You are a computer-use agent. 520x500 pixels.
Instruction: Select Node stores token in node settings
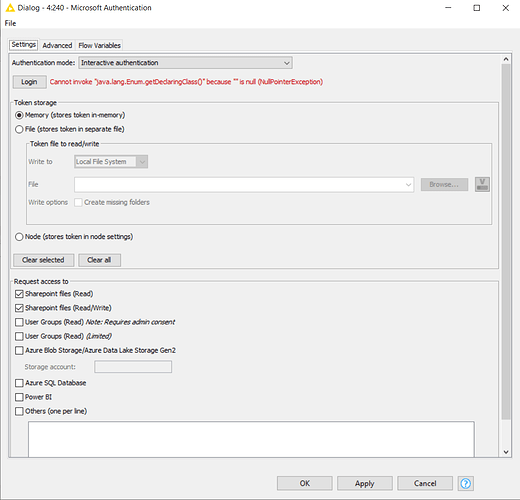[19, 237]
